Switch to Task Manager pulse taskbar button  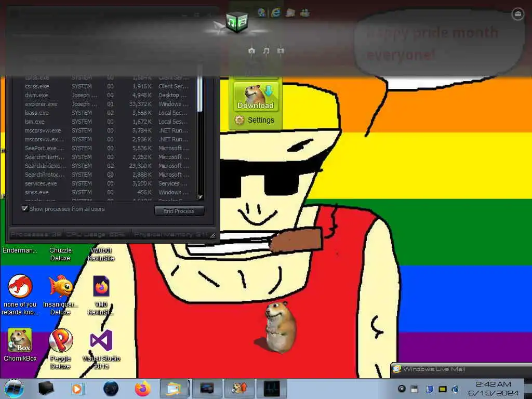pyautogui.click(x=272, y=389)
